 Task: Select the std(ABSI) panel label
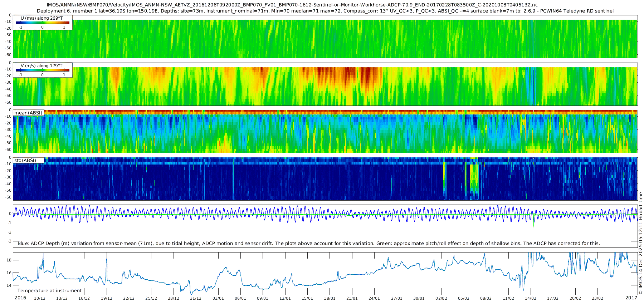[25, 160]
